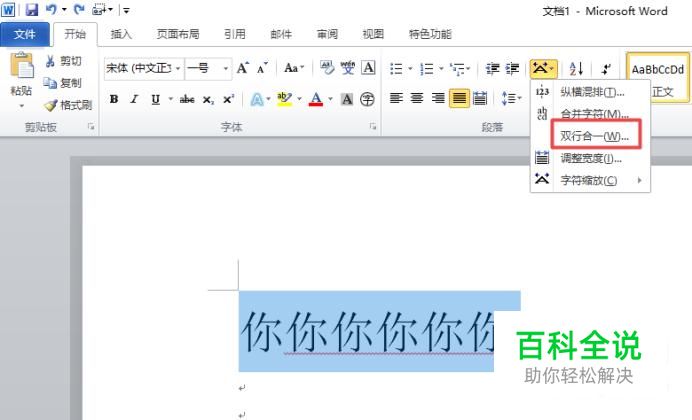Screen dimensions: 692x420
Task: Choose 调整宽度(I)... from the menu
Action: point(590,158)
